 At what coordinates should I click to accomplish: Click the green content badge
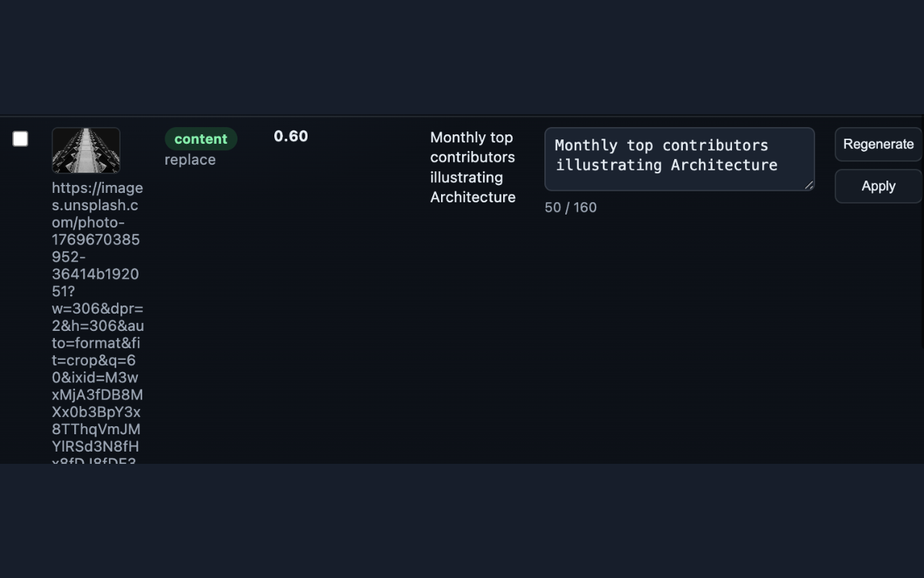(x=201, y=139)
